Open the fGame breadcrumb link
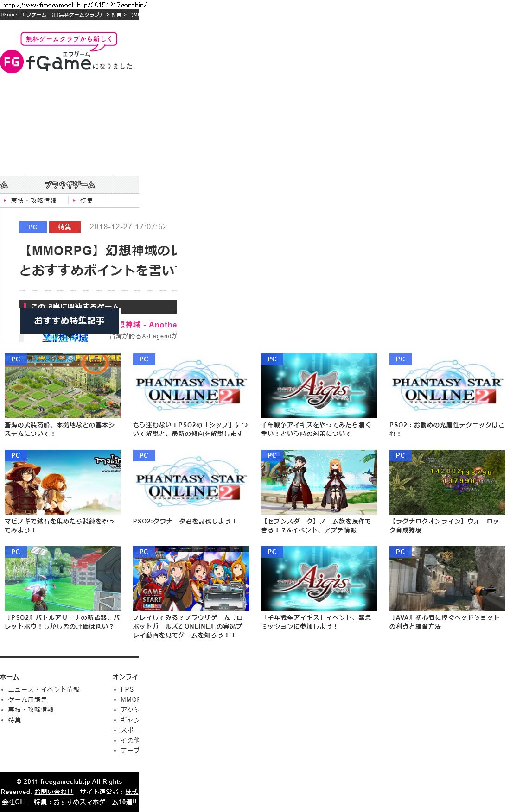Screen dimensions: 510x812 52,15
